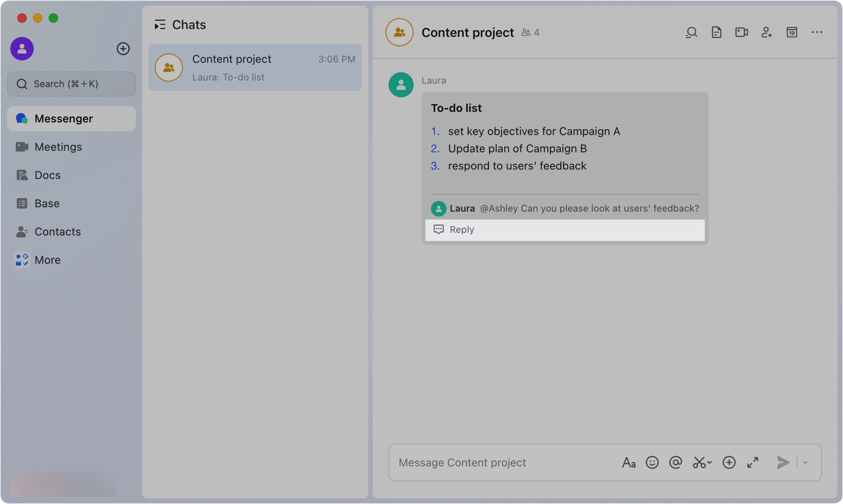
Task: Start a video meeting from the chat header
Action: pos(742,32)
